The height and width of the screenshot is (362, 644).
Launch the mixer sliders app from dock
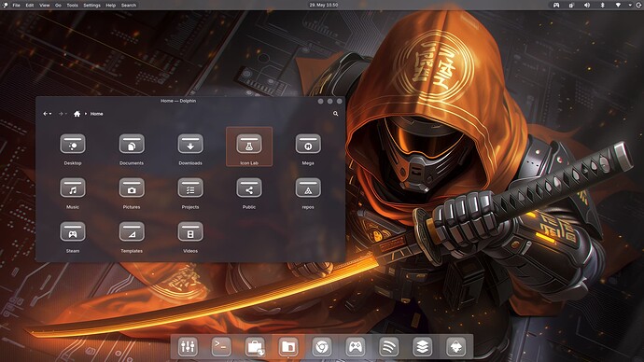click(188, 347)
